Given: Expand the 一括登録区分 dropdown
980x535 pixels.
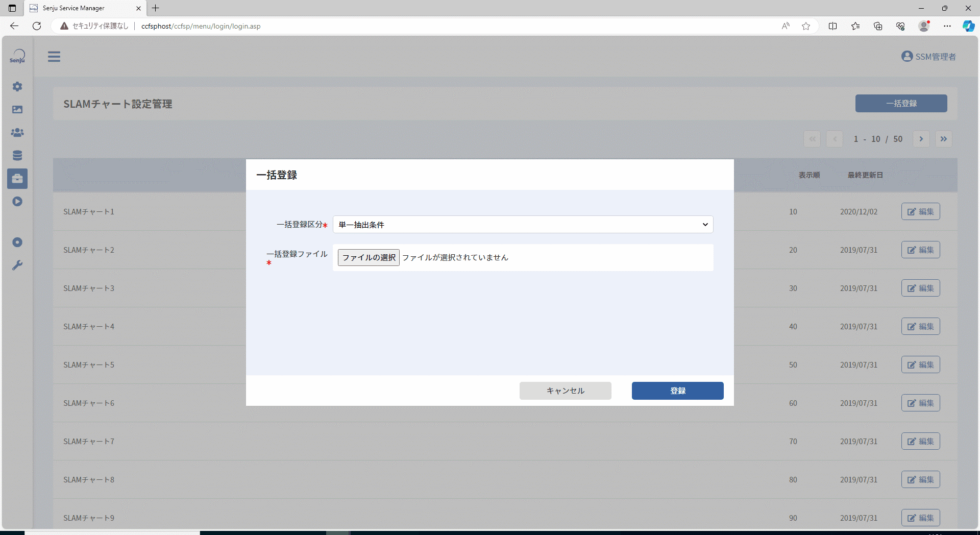Looking at the screenshot, I should (523, 225).
